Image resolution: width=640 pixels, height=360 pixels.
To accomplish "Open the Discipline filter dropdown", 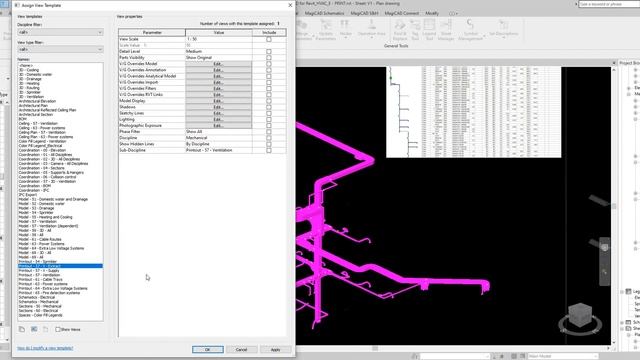I will (60, 32).
